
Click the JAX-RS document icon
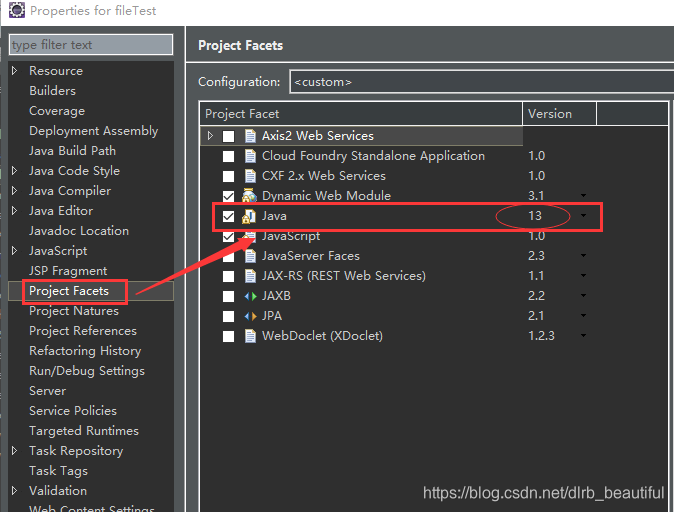250,276
